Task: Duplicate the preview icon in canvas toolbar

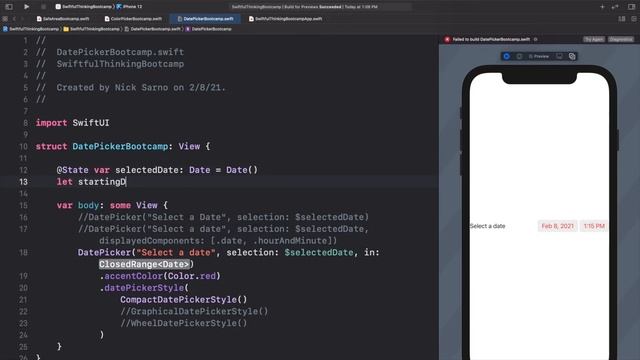Action: [572, 56]
